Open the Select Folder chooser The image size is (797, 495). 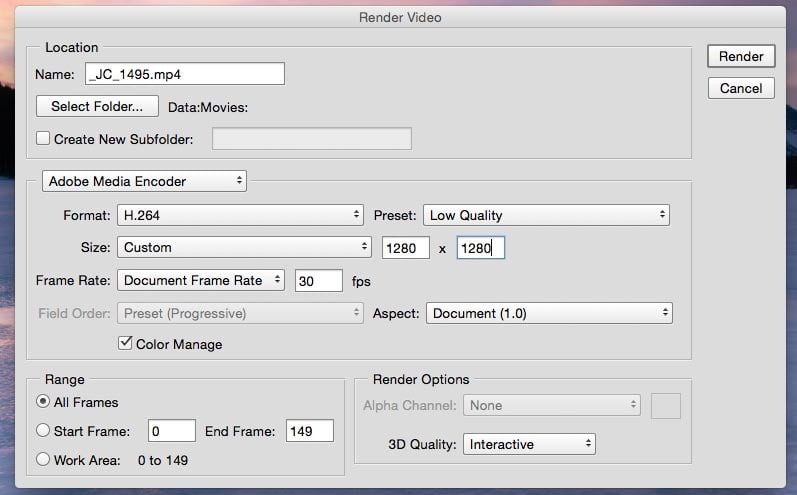97,106
